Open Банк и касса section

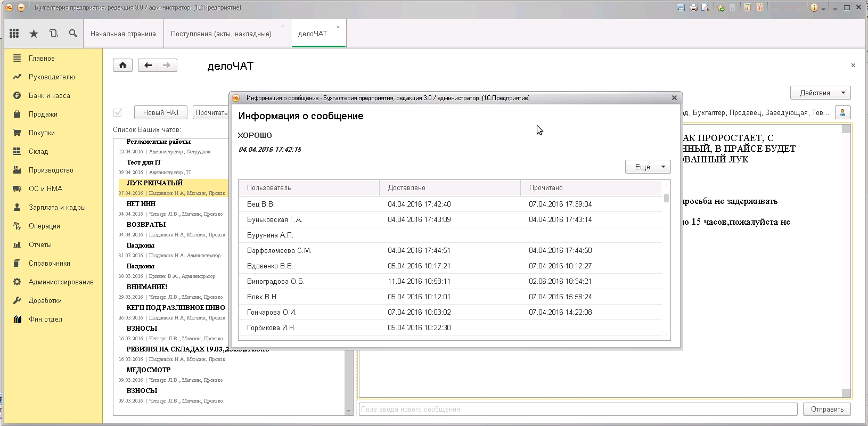point(50,95)
